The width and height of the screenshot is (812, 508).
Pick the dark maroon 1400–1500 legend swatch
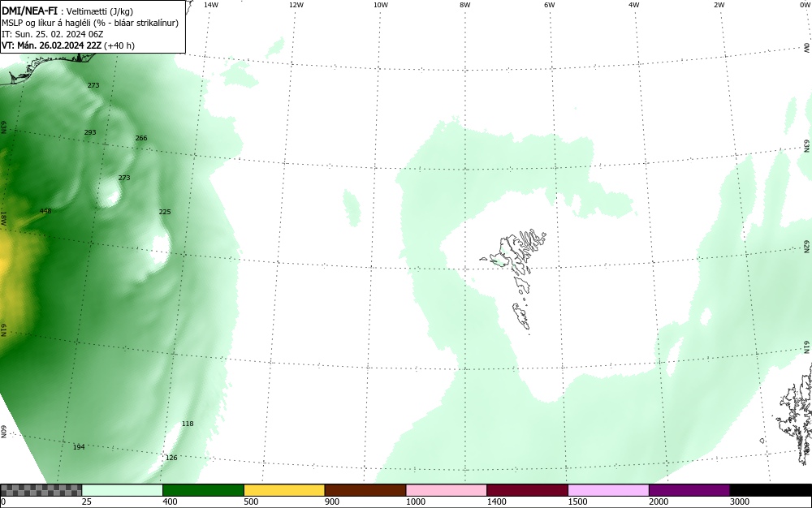[x=527, y=490]
